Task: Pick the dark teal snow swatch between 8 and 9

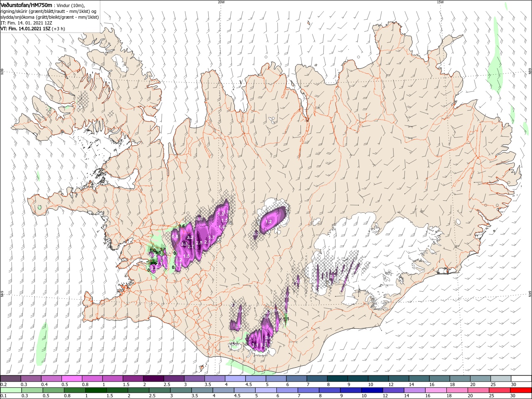Action: point(337,379)
